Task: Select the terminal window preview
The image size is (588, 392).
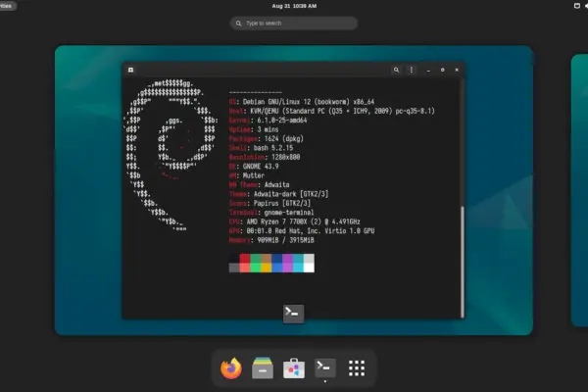Action: [x=293, y=190]
